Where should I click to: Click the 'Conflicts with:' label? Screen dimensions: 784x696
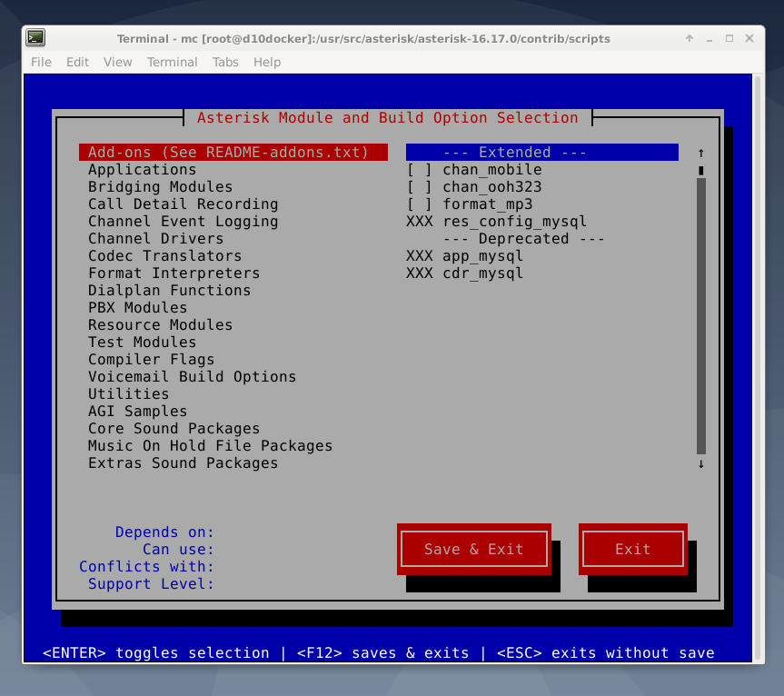pos(146,566)
